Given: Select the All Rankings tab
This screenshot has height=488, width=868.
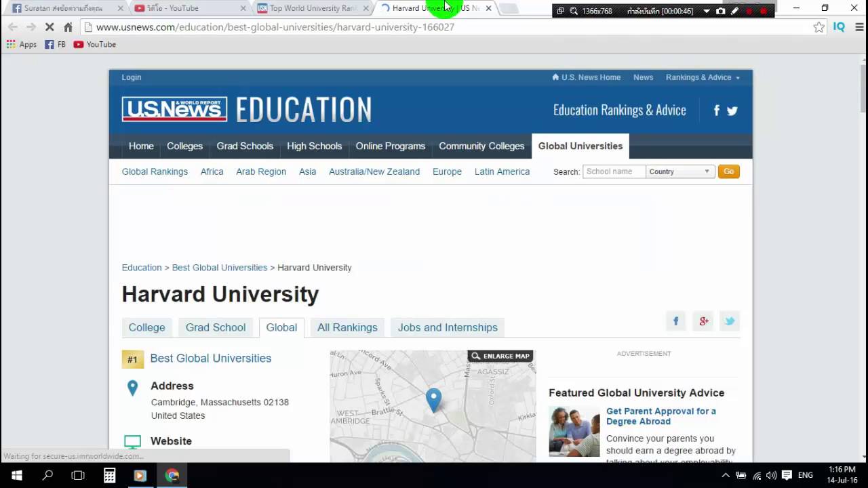Looking at the screenshot, I should pos(347,327).
